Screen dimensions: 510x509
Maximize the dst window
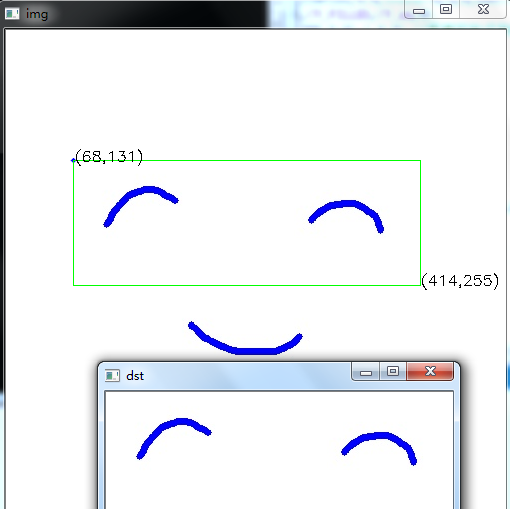pos(393,371)
